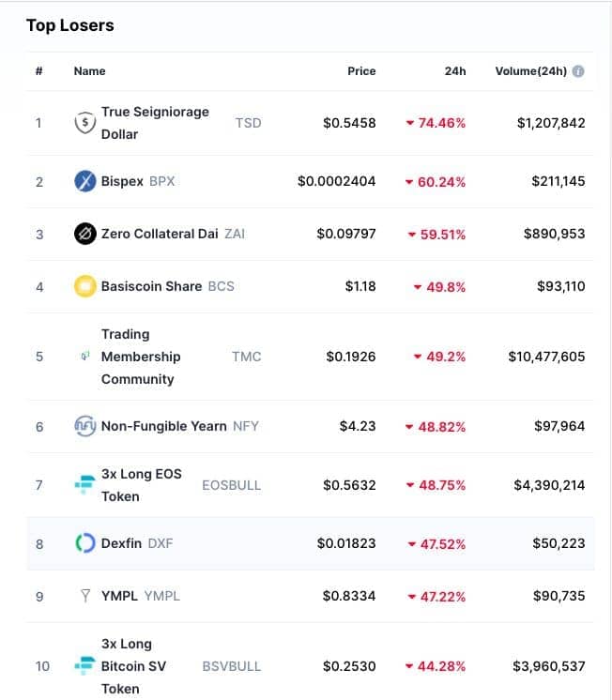Click the Dexfin circular logo
Image resolution: width=612 pixels, height=700 pixels.
[84, 543]
